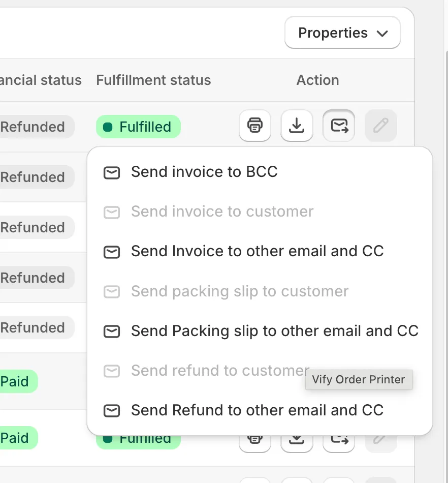Click the send email envelope icon
The height and width of the screenshot is (483, 448).
(x=338, y=126)
